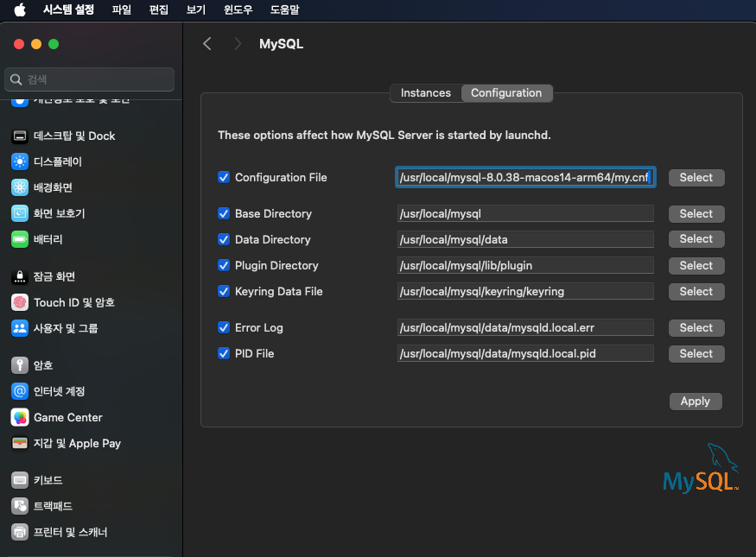Screen dimensions: 756x557
Task: Open the 디스플레이 display settings icon
Action: [20, 161]
